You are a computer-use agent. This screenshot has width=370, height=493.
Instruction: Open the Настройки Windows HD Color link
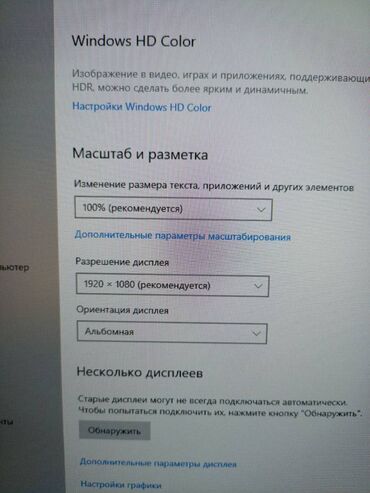point(142,107)
